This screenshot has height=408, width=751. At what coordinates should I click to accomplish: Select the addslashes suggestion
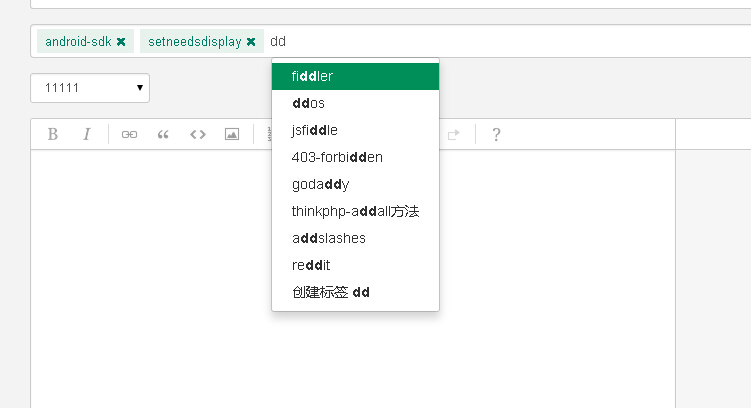355,238
